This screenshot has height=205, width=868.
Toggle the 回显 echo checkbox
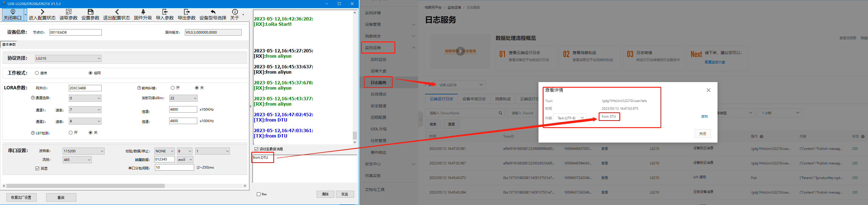tap(37, 169)
